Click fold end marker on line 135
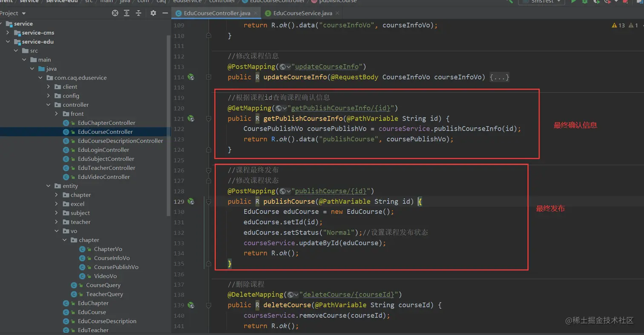Viewport: 644px width, 335px height. pos(209,263)
